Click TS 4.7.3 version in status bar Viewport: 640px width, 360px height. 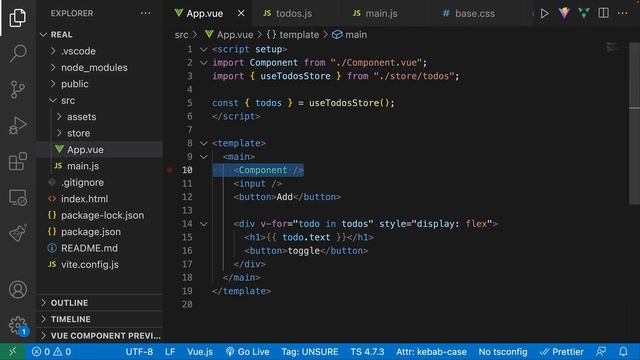point(367,351)
